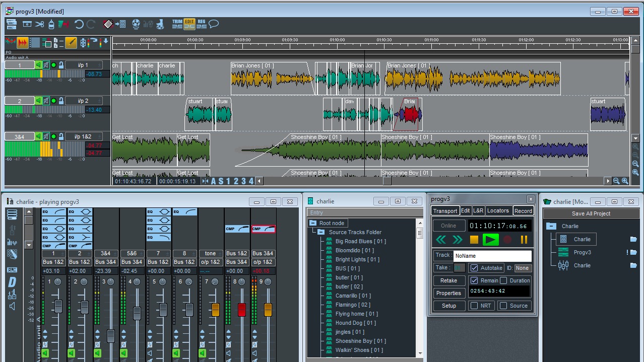Click the fast-forward double arrow button
Screen dimensions: 644x362
[x=458, y=240]
